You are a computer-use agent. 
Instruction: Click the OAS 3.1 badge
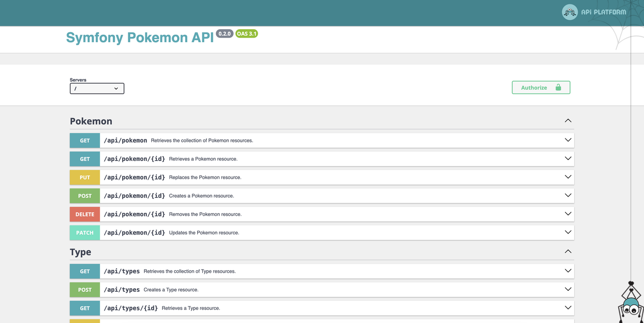[x=247, y=34]
